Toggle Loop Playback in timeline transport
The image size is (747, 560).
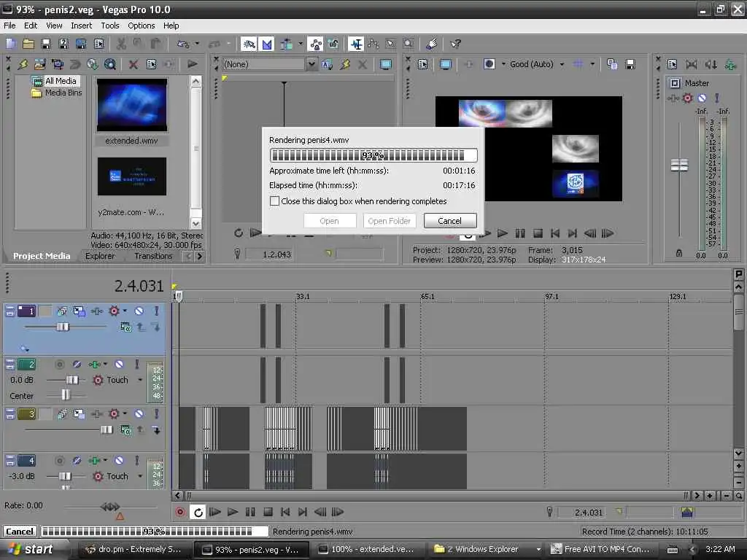[198, 513]
